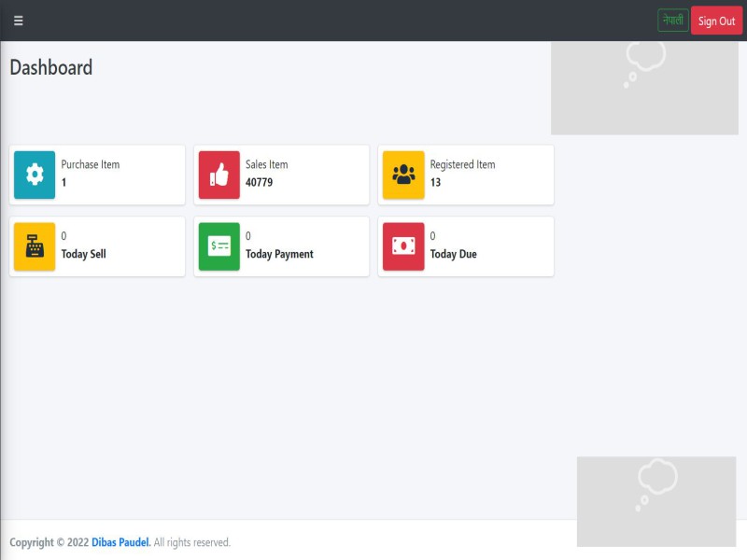Select the Today Sell label
The width and height of the screenshot is (747, 560).
click(x=84, y=254)
